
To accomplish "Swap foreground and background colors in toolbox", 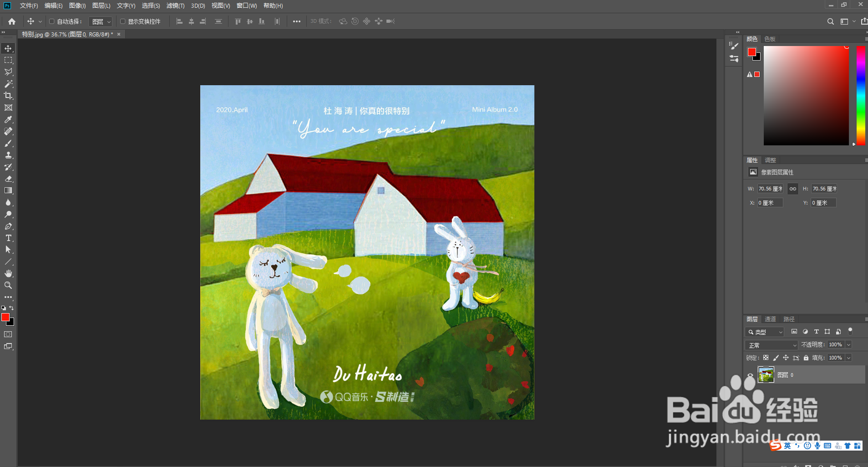I will 11,308.
